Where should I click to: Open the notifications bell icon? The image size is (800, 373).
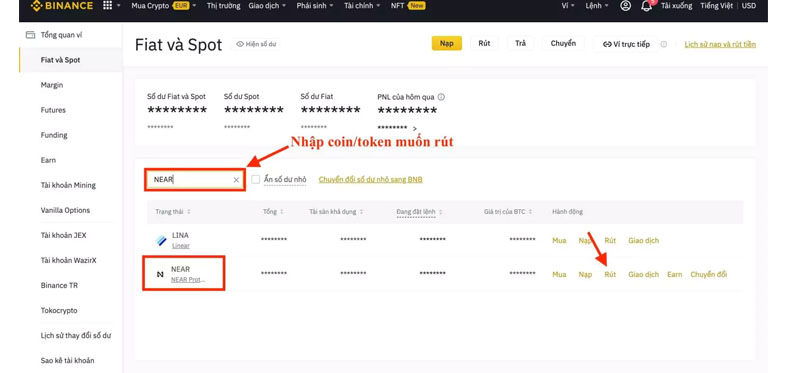point(646,6)
